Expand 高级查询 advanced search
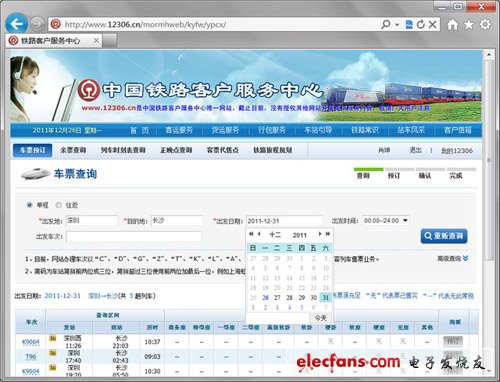 pos(453,258)
